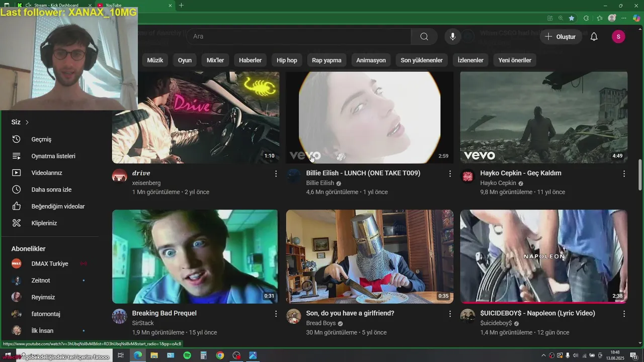Open Calculator from the taskbar
The image size is (644, 362).
(x=203, y=355)
